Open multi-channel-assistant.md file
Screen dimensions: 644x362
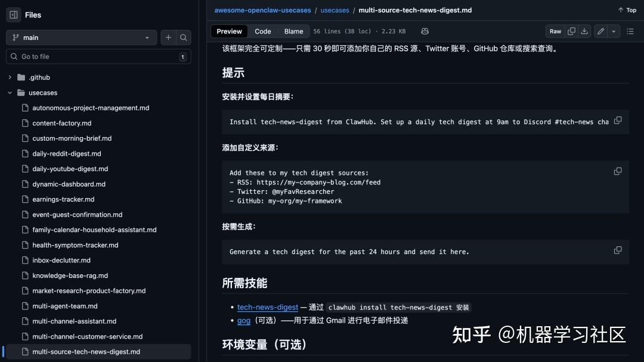[75, 321]
